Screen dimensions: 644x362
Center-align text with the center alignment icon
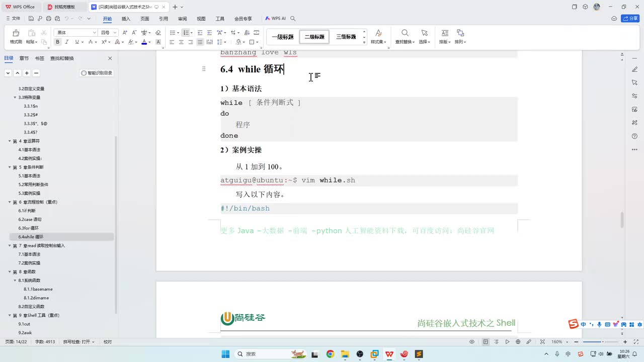(181, 42)
